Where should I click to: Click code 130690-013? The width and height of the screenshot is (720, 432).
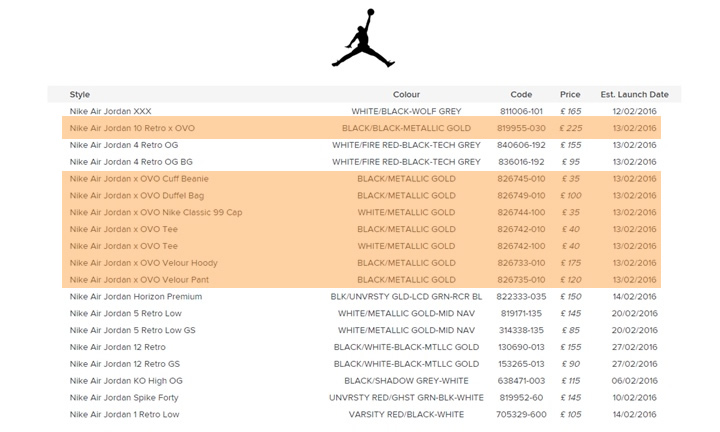(521, 347)
